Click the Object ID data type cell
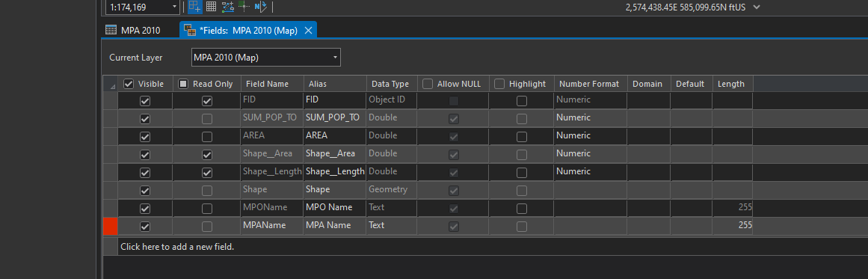Screen dimensions: 868x279 (391, 100)
